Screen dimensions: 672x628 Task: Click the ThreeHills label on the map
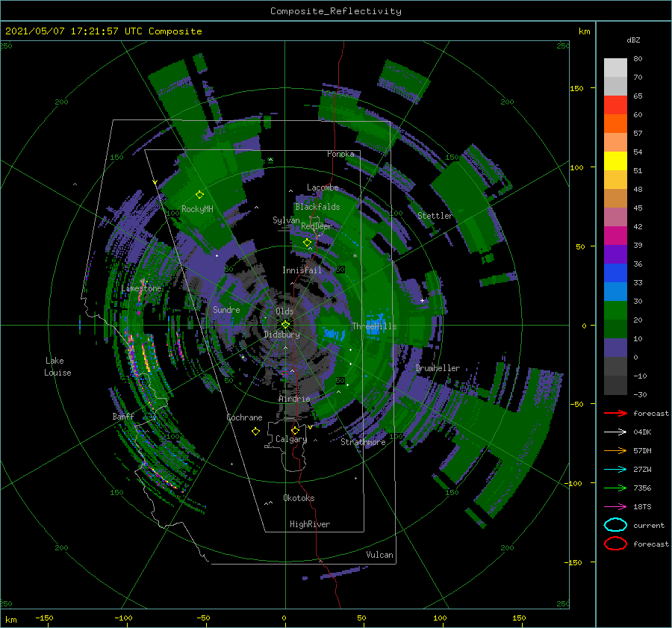click(x=375, y=326)
